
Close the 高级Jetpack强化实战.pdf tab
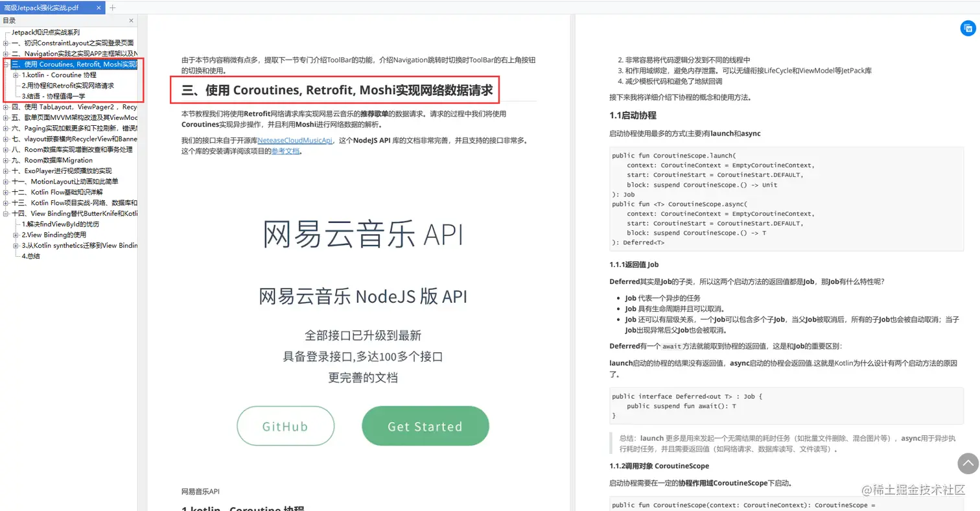click(x=99, y=7)
